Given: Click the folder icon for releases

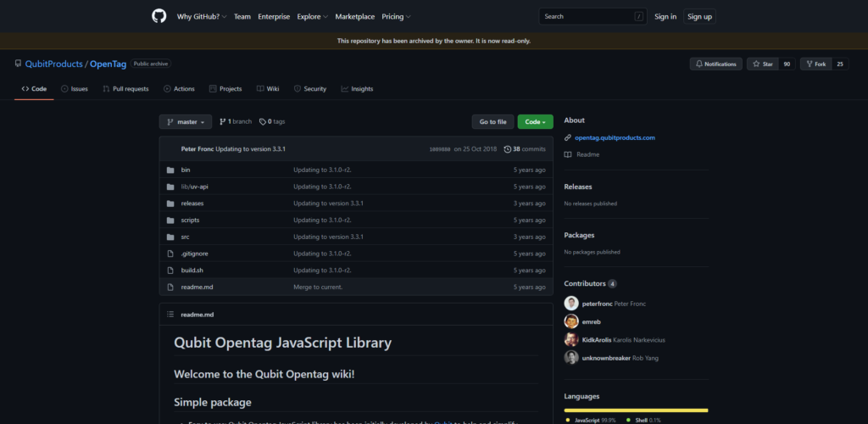Looking at the screenshot, I should pyautogui.click(x=170, y=204).
